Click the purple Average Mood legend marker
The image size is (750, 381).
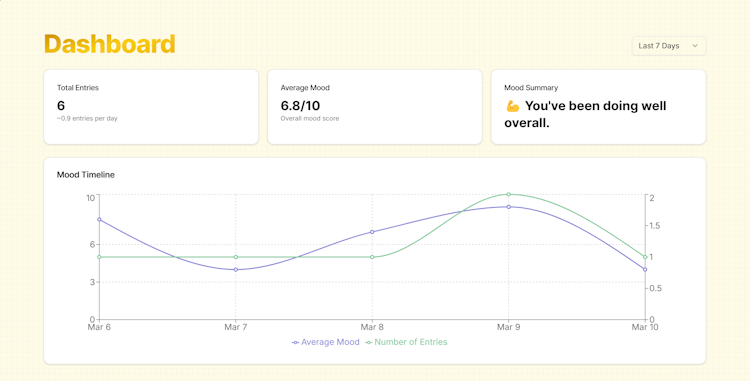(295, 342)
